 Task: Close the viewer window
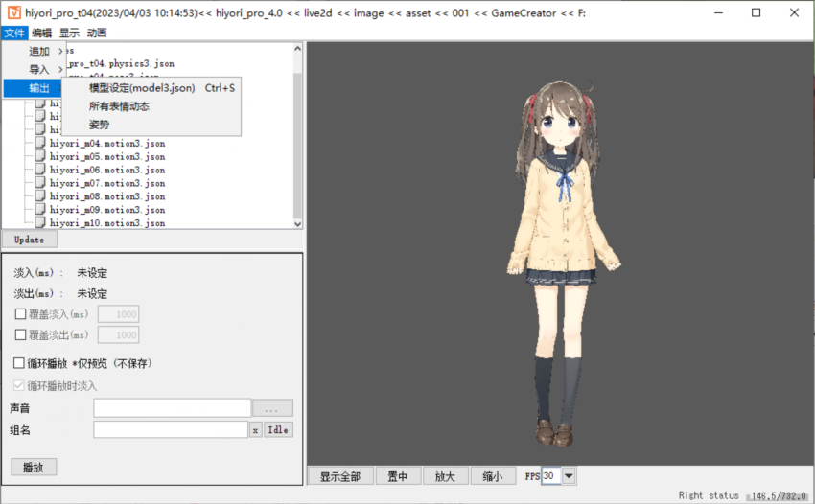[794, 13]
